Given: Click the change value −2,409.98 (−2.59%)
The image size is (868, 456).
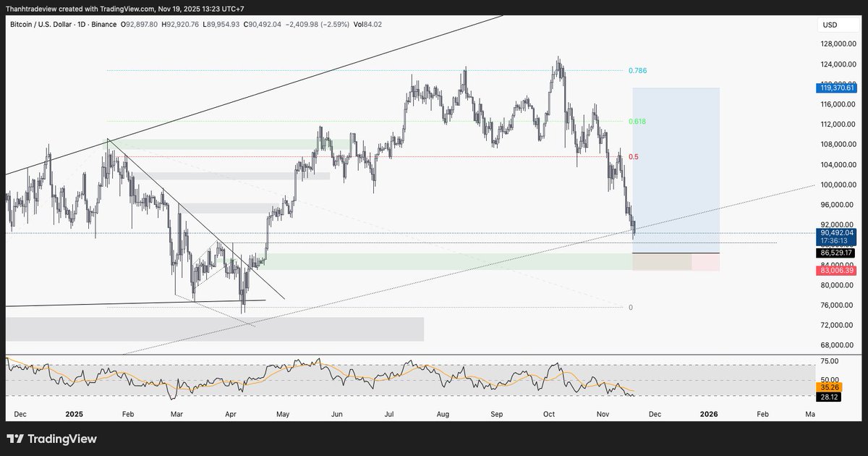Looking at the screenshot, I should tap(319, 24).
